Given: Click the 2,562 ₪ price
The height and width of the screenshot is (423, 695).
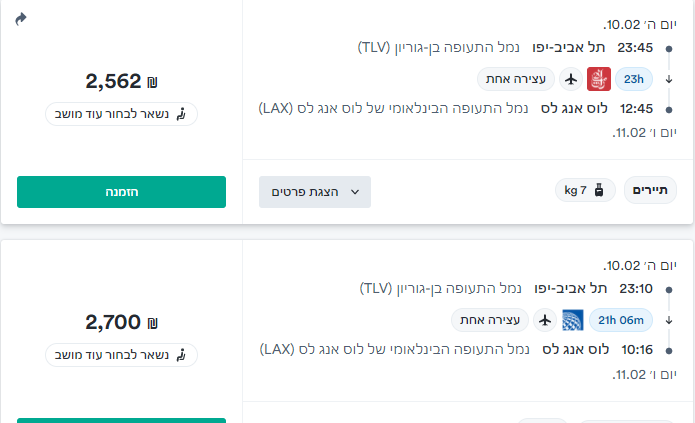Looking at the screenshot, I should tap(122, 81).
